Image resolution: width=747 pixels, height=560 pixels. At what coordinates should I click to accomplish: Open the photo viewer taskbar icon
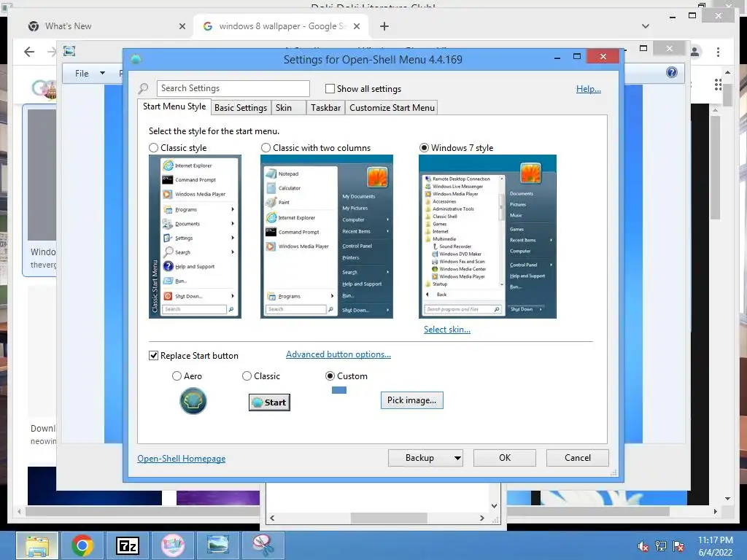217,545
